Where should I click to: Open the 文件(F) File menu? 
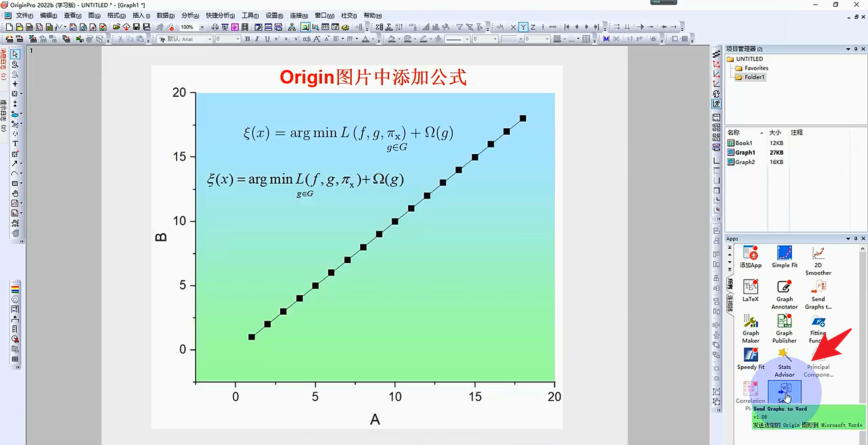pos(24,15)
